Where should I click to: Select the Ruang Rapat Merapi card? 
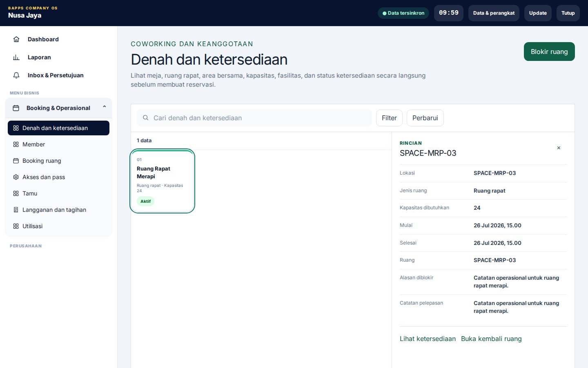(162, 181)
